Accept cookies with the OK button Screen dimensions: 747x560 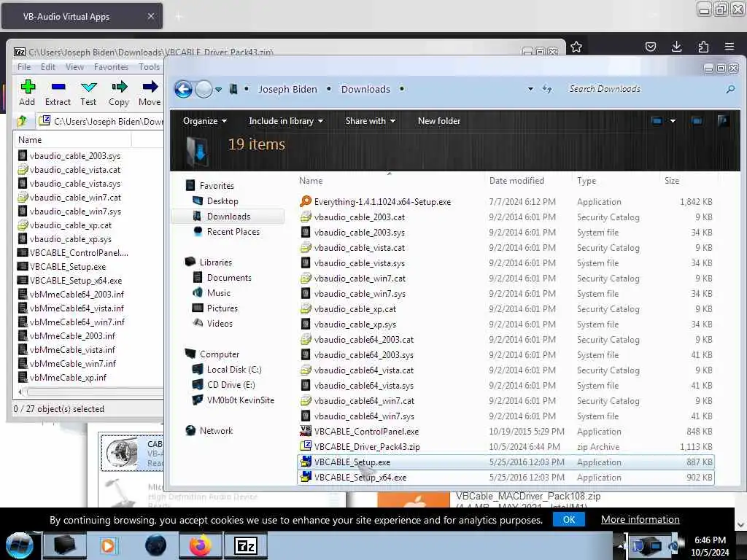(569, 519)
